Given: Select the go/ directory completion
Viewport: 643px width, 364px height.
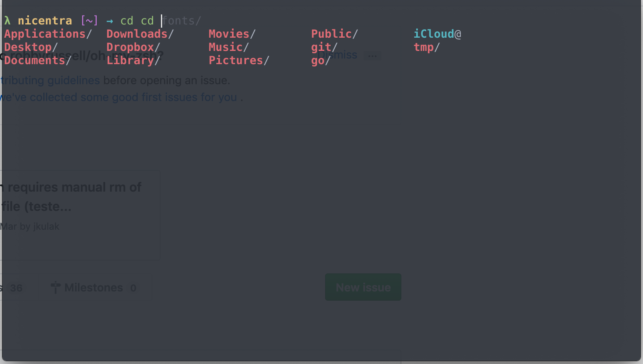Looking at the screenshot, I should pyautogui.click(x=317, y=60).
